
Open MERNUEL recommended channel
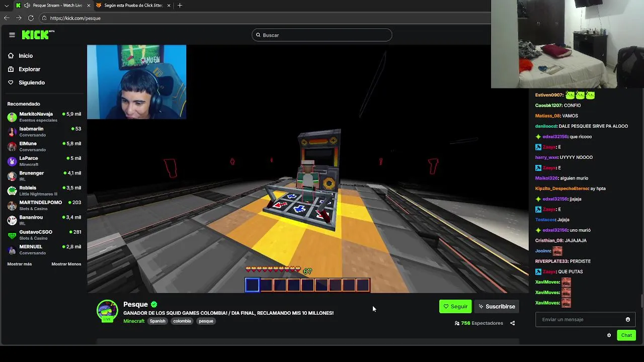(x=44, y=249)
